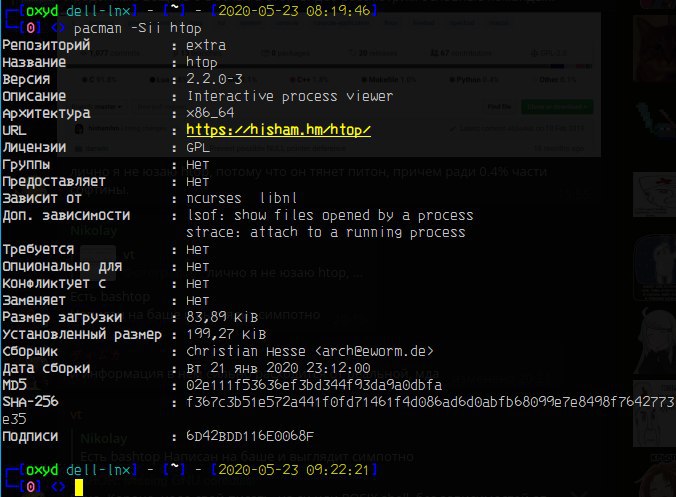Click the 'Доп. зависимости' field label
The height and width of the screenshot is (497, 676).
(x=66, y=215)
